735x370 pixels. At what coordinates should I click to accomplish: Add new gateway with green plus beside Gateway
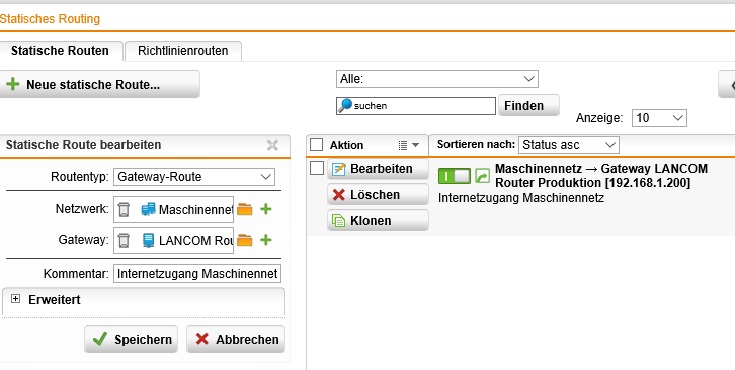[x=266, y=240]
